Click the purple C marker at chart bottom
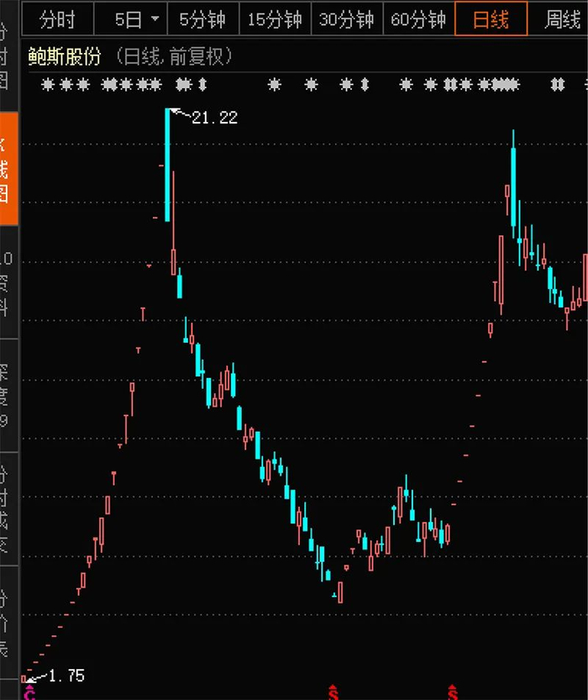The width and height of the screenshot is (588, 700). click(x=29, y=692)
